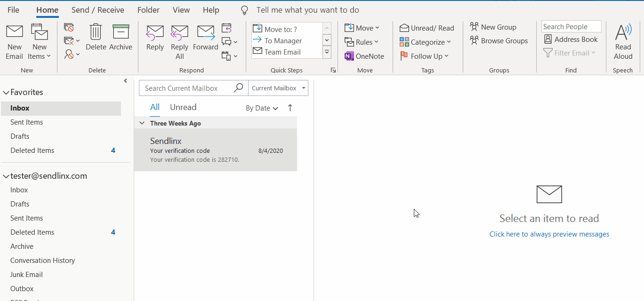Reverse sort order with the arrow
The image size is (644, 301).
coord(290,108)
